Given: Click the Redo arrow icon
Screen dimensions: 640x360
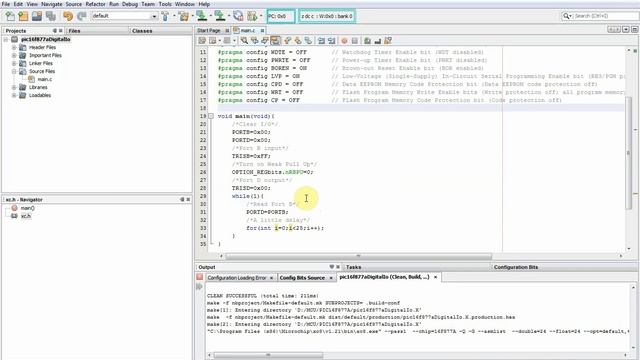Looking at the screenshot, I should 82,16.
